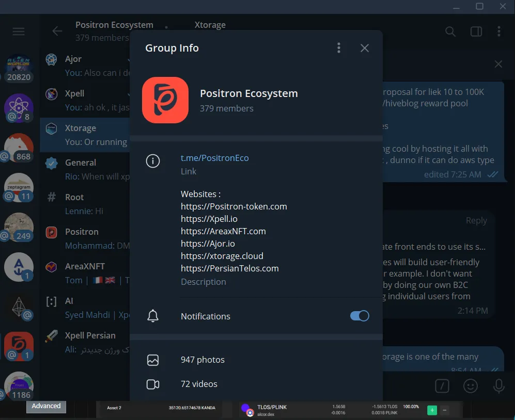Open https://PersianTelos.com website link
Image resolution: width=515 pixels, height=420 pixels.
point(229,268)
